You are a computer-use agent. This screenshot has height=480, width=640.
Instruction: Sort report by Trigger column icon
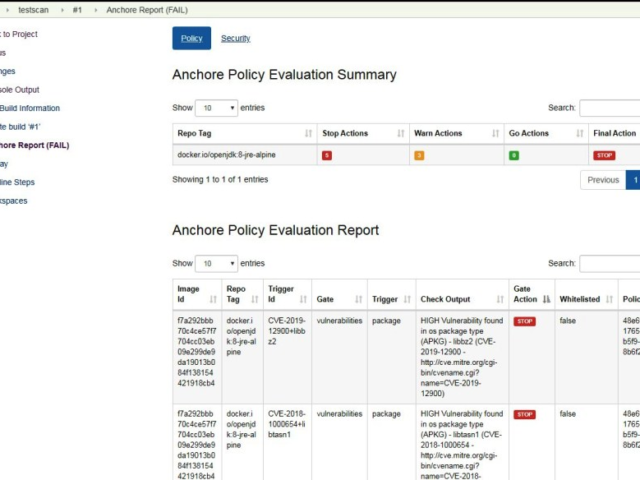pos(407,299)
